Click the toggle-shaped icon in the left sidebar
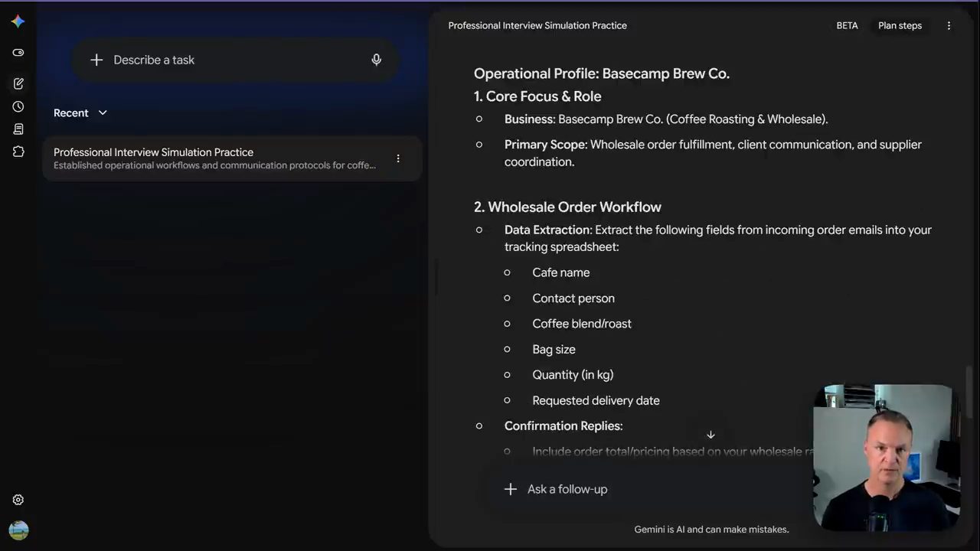Image resolution: width=980 pixels, height=551 pixels. [x=18, y=53]
